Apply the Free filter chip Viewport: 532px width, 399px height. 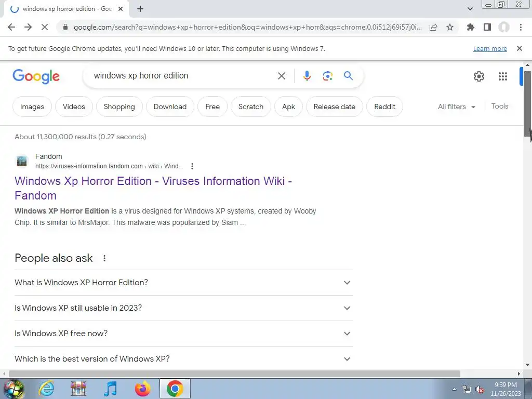[212, 107]
